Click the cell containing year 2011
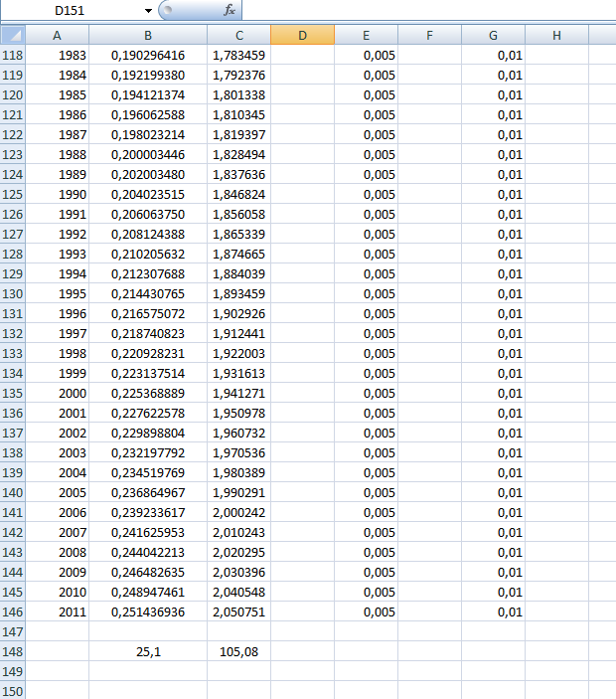Screen dimensions: 616x699 coord(56,612)
